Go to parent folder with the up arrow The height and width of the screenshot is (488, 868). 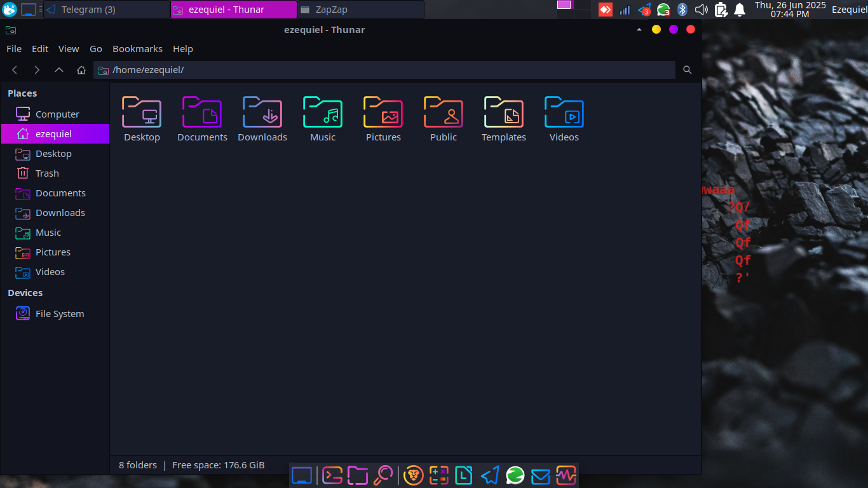click(59, 70)
